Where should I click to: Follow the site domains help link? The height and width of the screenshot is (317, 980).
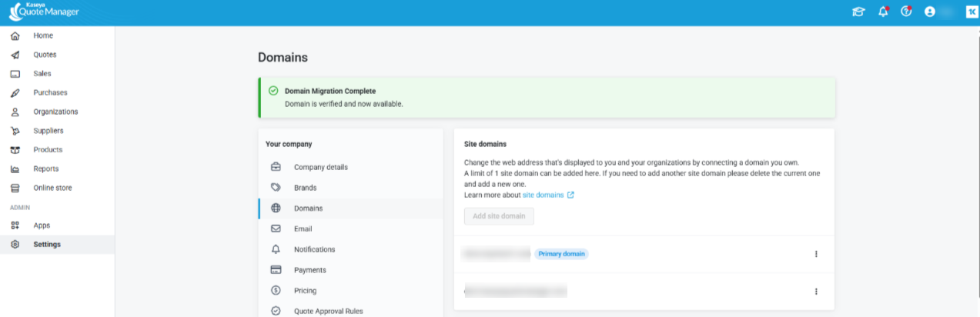pos(543,195)
